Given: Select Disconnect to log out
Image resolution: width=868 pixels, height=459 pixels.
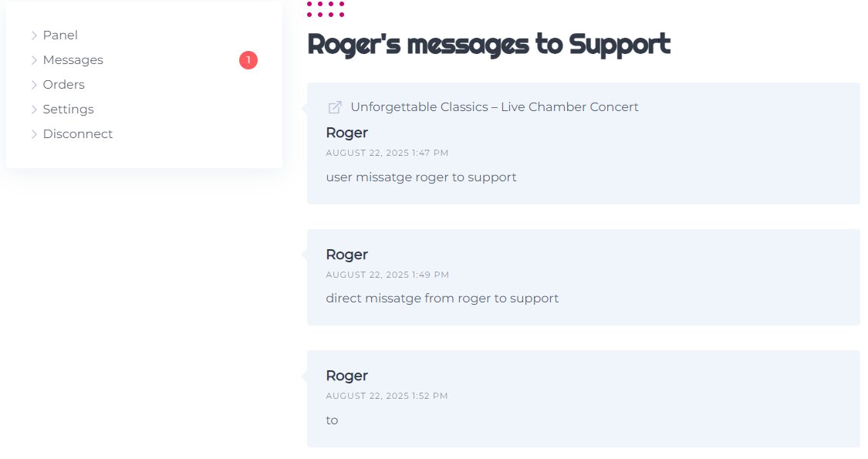Looking at the screenshot, I should click(77, 134).
